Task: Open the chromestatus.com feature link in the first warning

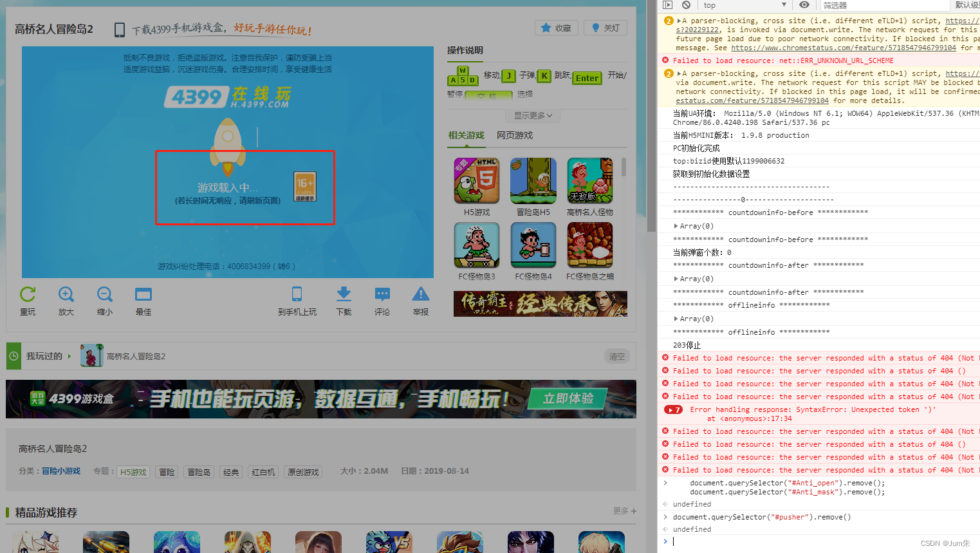Action: click(x=844, y=48)
